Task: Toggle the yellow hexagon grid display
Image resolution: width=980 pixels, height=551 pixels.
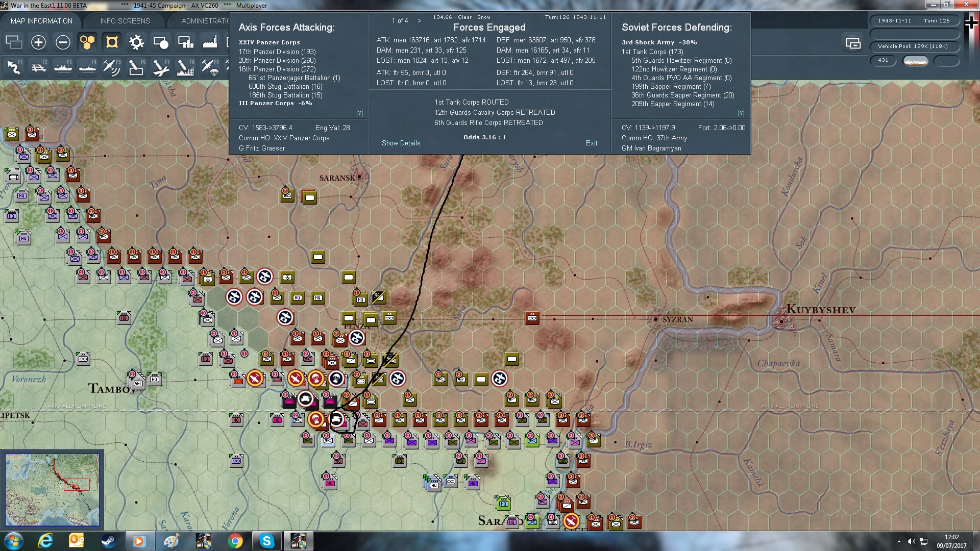Action: point(87,42)
